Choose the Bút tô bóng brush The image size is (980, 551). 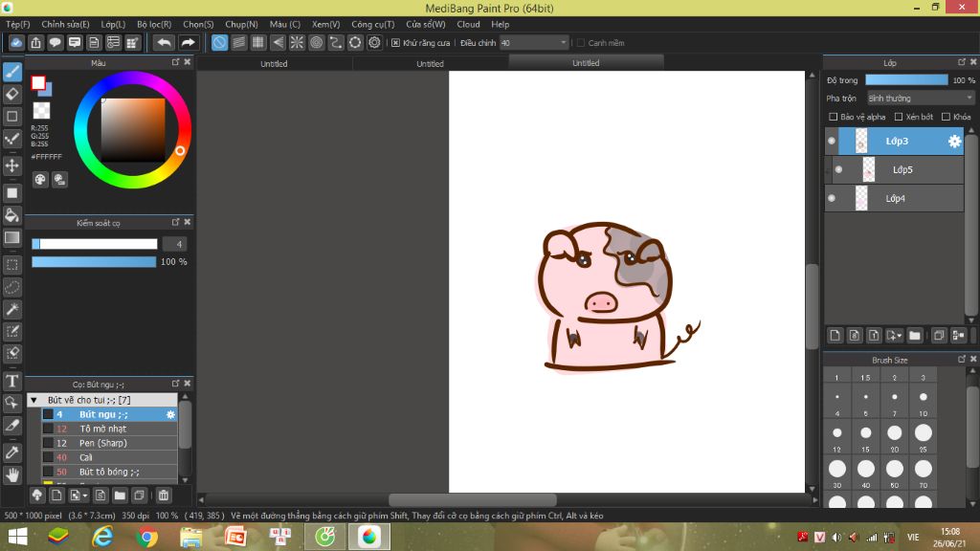tap(109, 473)
